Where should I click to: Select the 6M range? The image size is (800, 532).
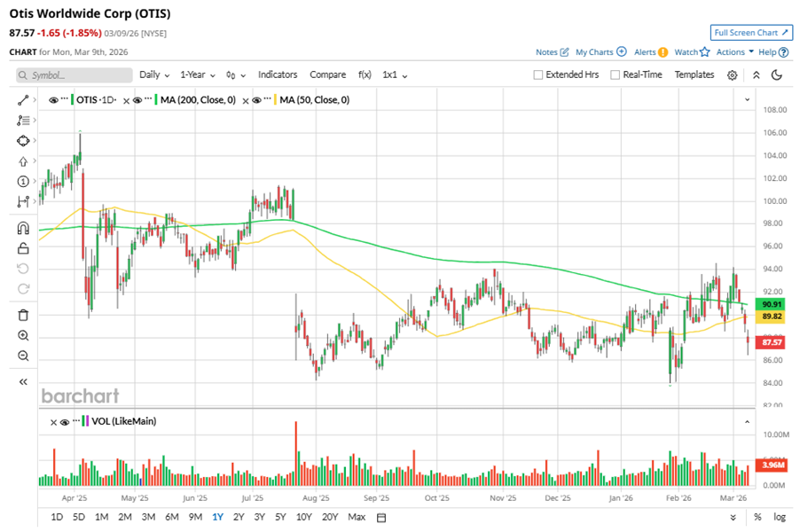coord(172,517)
